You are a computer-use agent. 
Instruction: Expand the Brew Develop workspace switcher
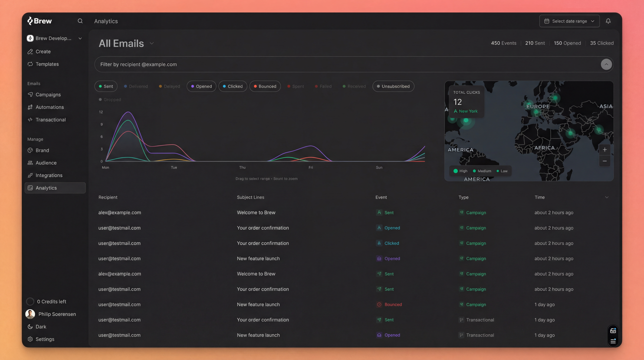click(x=80, y=38)
